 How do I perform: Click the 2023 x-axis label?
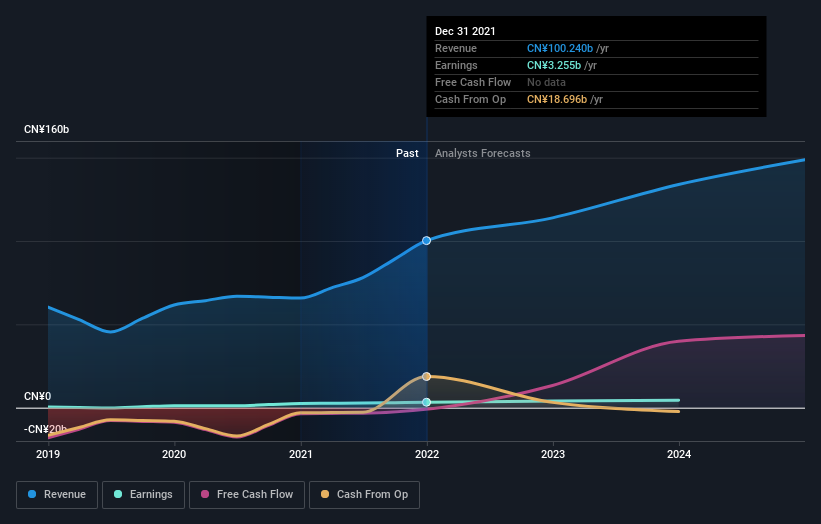tap(553, 454)
